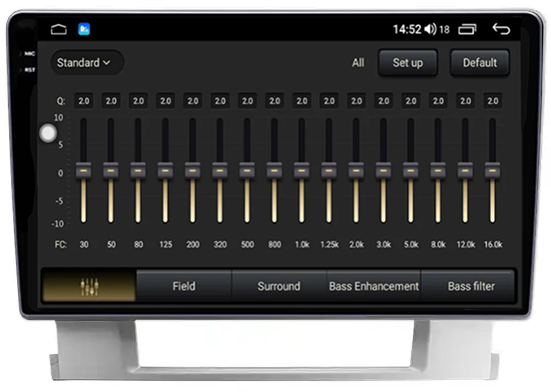Open the Bass filter tab
The height and width of the screenshot is (392, 551).
(471, 286)
